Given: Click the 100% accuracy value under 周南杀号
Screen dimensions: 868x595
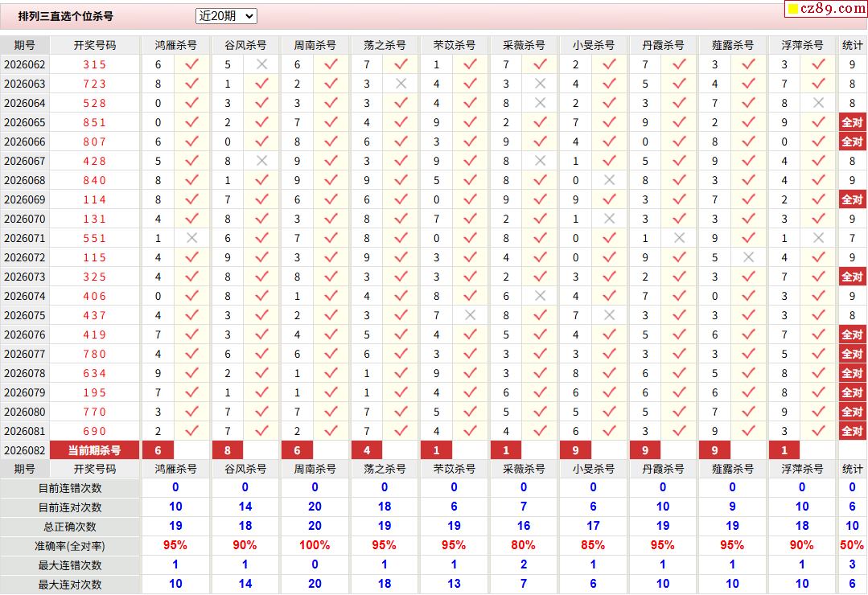Looking at the screenshot, I should 315,545.
